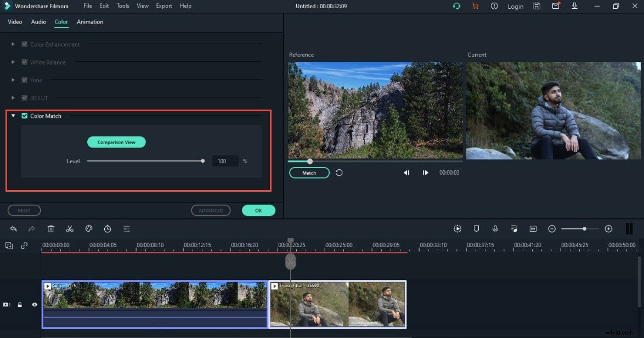Screen dimensions: 644x338
Task: Add a Marker on the timeline toolbar
Action: (476, 228)
